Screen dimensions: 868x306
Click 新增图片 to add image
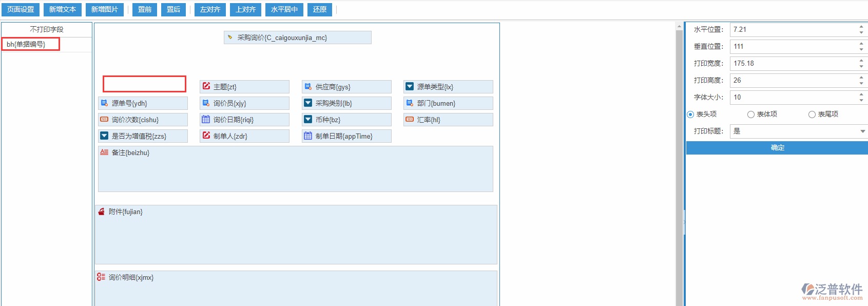coord(105,10)
